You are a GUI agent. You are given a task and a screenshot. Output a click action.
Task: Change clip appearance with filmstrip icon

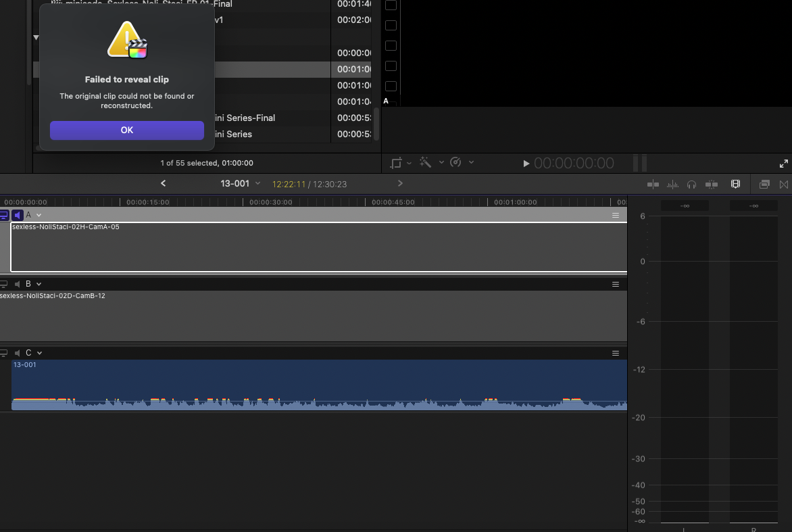(735, 184)
